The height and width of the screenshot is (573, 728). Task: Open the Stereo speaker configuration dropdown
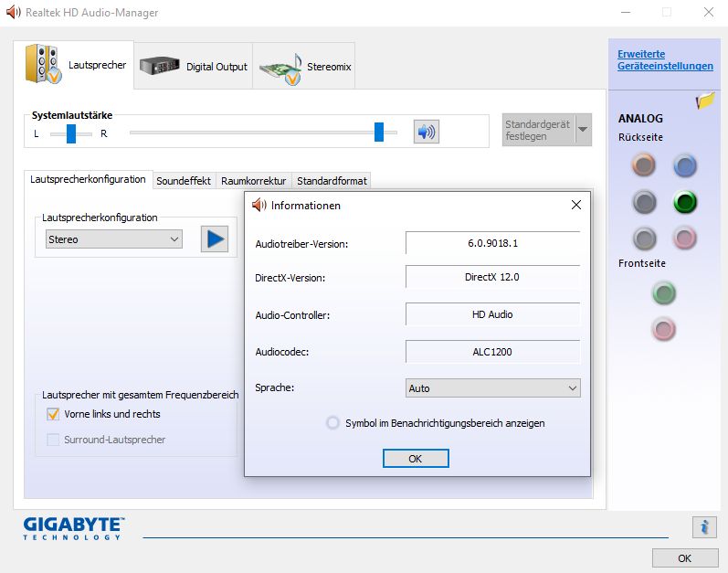[x=114, y=239]
